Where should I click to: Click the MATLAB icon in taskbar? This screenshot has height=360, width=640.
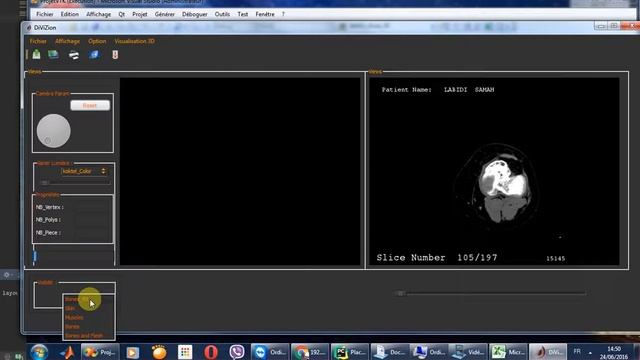68,352
